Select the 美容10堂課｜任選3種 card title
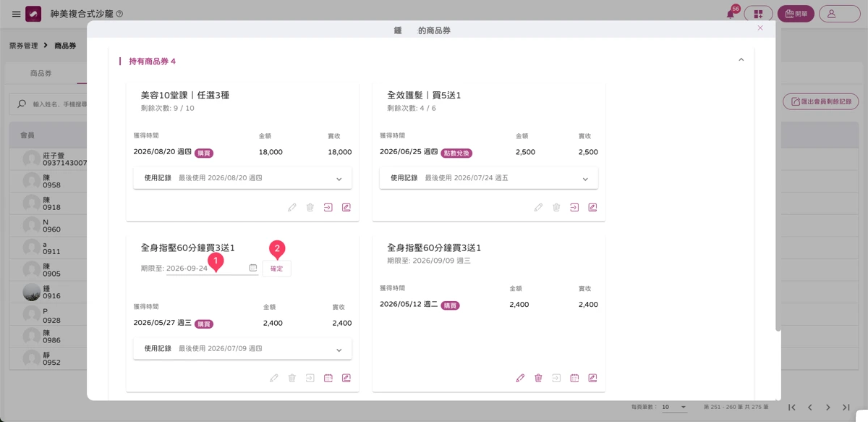The image size is (868, 422). [185, 96]
